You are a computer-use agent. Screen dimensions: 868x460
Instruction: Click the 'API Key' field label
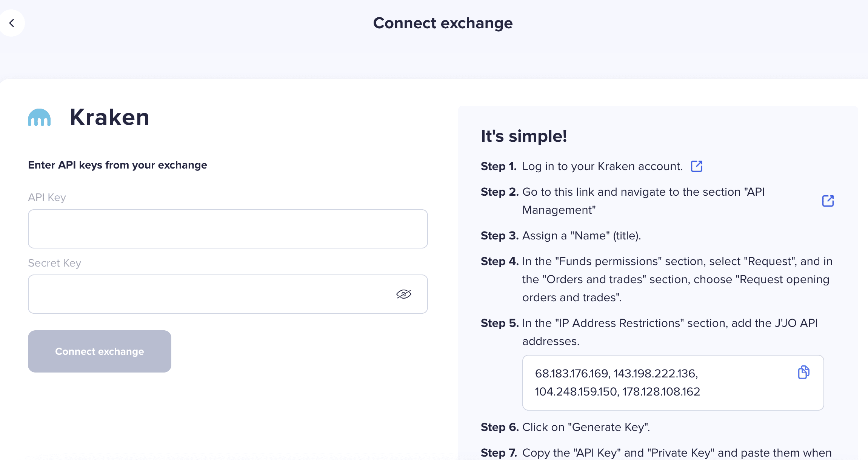click(x=47, y=198)
